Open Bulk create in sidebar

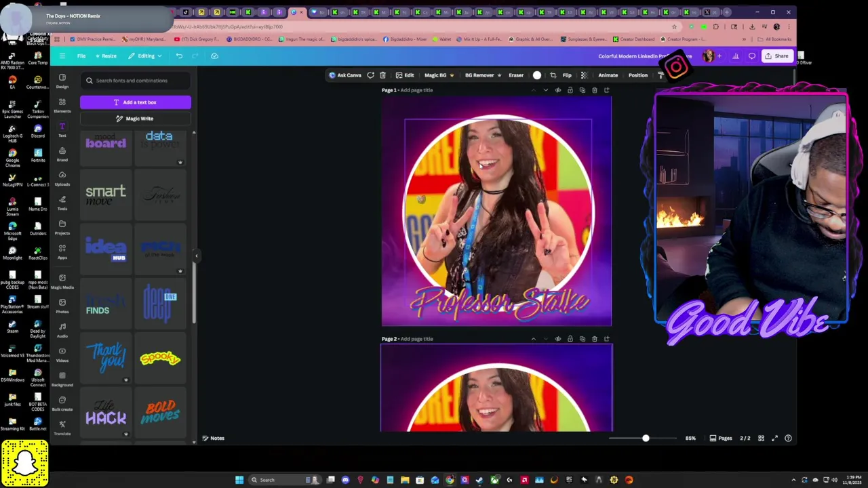[x=62, y=403]
